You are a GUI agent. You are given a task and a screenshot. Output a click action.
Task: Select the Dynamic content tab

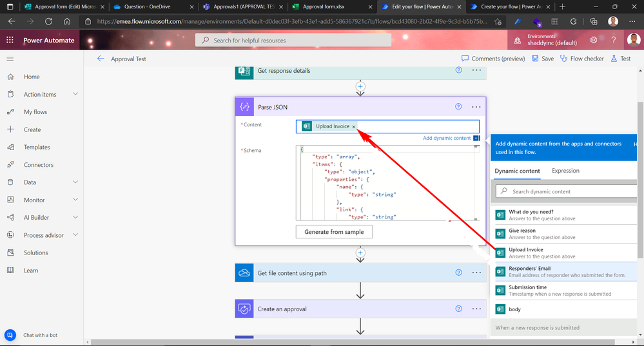coord(517,171)
